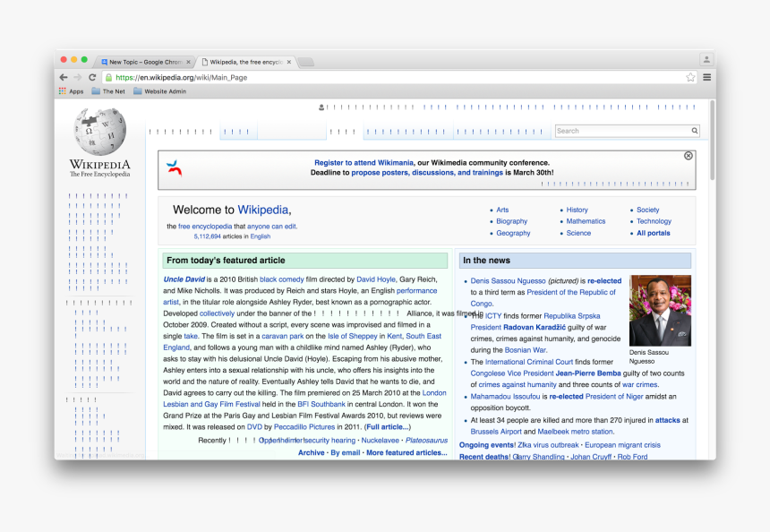Open propose posters, discussions, trainings link
The width and height of the screenshot is (770, 532).
pyautogui.click(x=427, y=173)
